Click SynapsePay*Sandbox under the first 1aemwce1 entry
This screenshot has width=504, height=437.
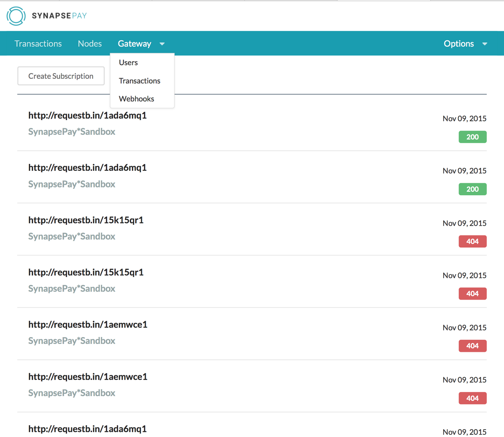72,341
